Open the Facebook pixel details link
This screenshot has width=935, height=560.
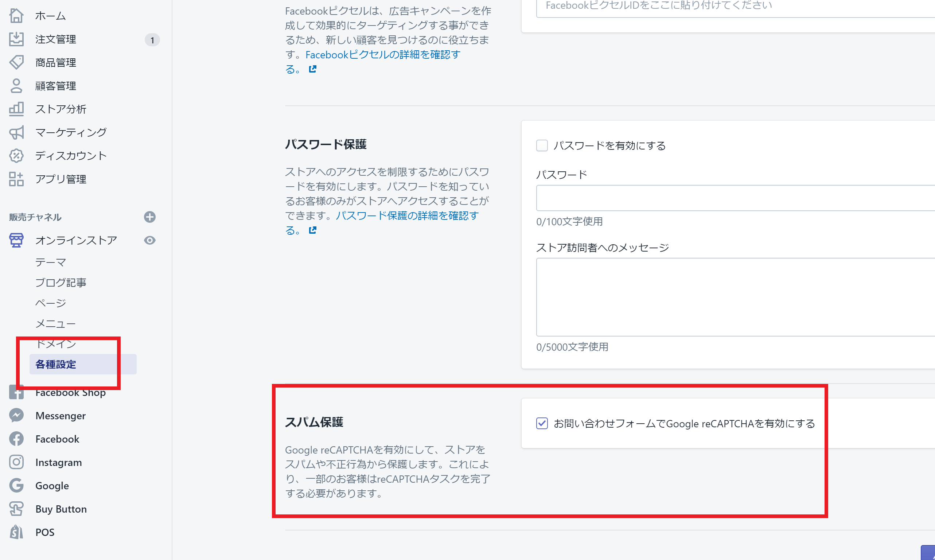point(382,55)
